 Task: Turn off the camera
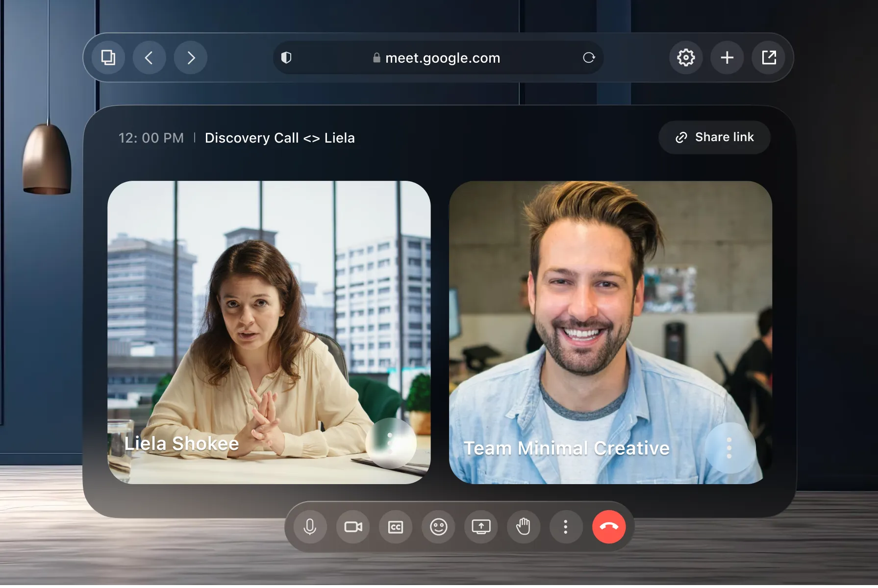pyautogui.click(x=352, y=527)
